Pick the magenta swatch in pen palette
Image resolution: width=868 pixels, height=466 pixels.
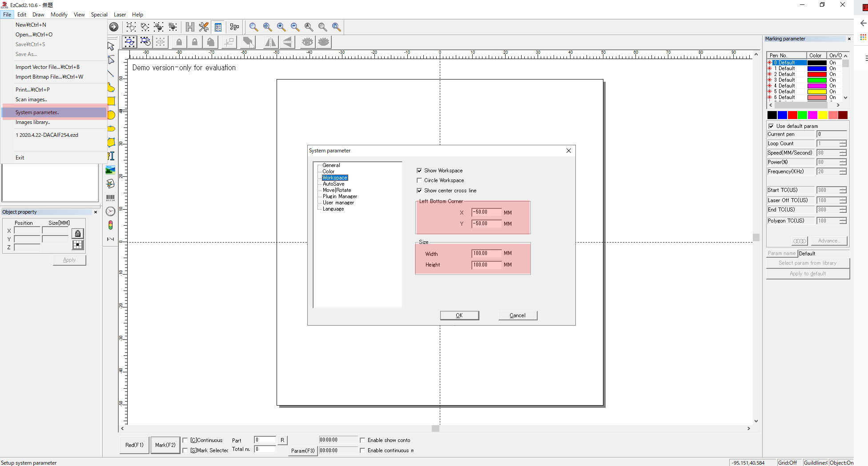coord(812,116)
